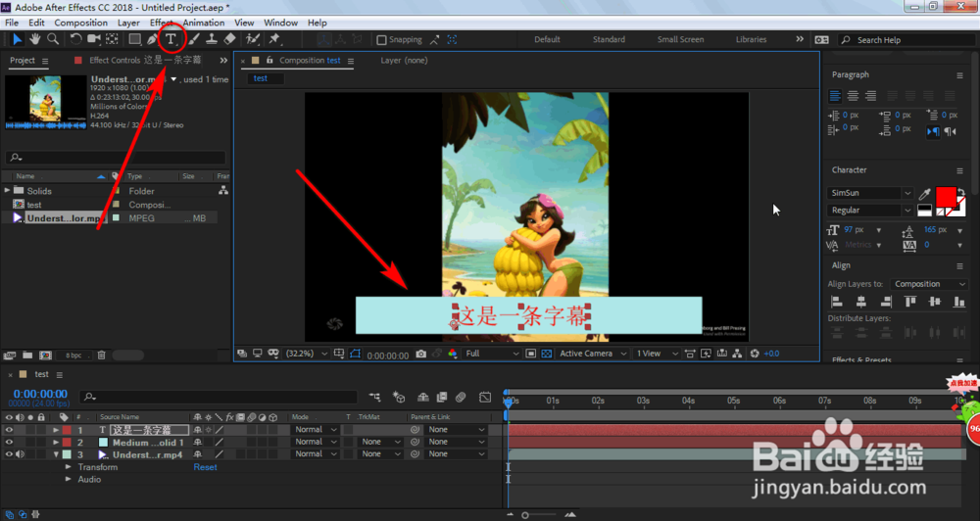Select the Selection arrow tool

[17, 39]
